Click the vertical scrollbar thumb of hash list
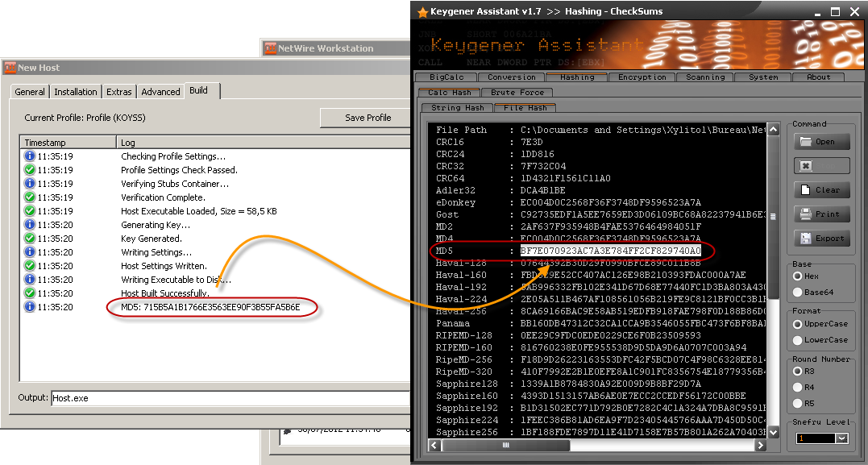Image resolution: width=868 pixels, height=465 pixels. (x=774, y=217)
